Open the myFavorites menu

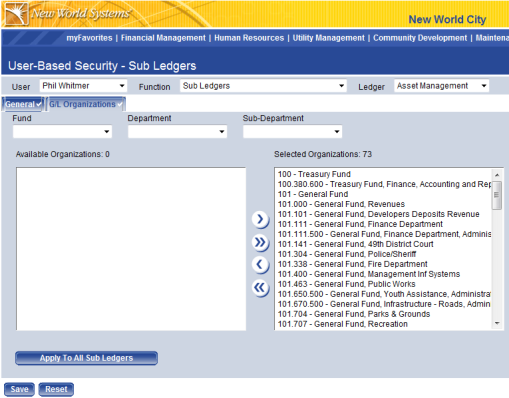(x=89, y=38)
